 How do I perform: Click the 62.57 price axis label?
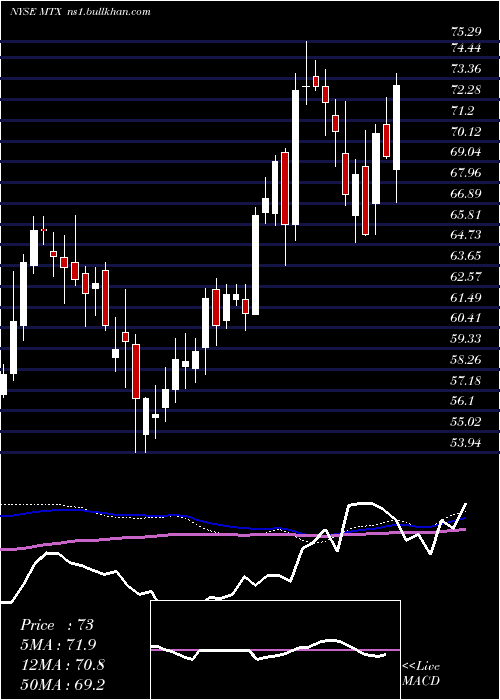(466, 277)
